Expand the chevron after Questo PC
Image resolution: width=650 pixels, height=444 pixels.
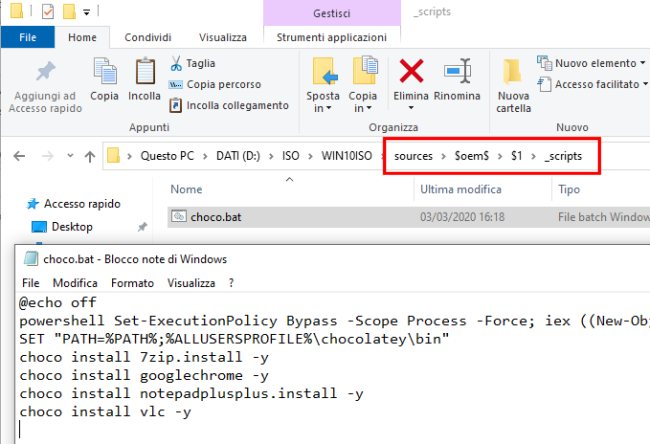coord(205,156)
